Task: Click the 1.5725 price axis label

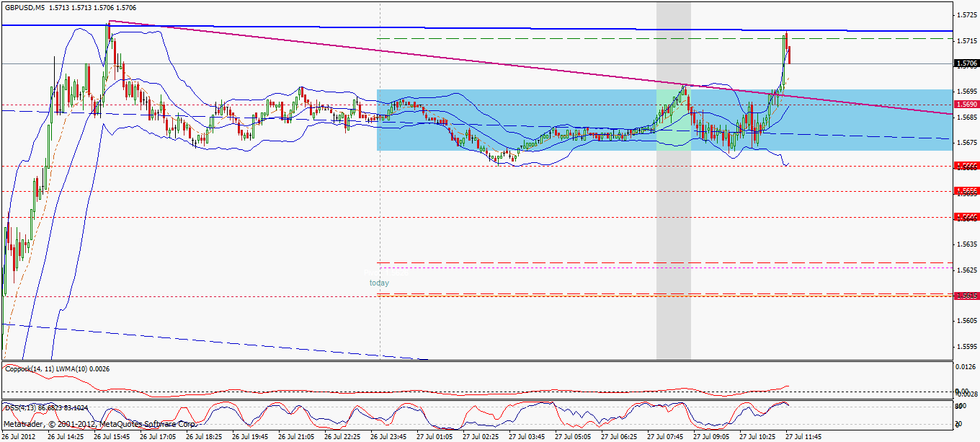Action: (x=966, y=15)
